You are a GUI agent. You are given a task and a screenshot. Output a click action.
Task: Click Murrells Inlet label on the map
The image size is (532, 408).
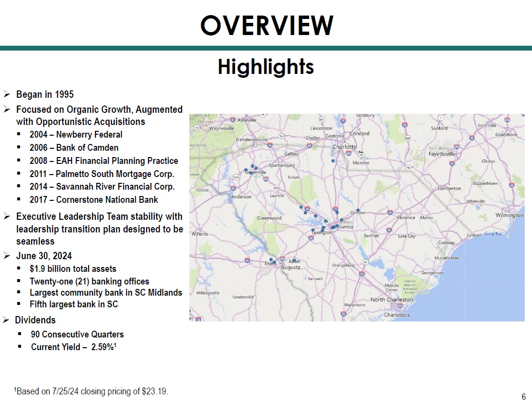click(x=447, y=258)
